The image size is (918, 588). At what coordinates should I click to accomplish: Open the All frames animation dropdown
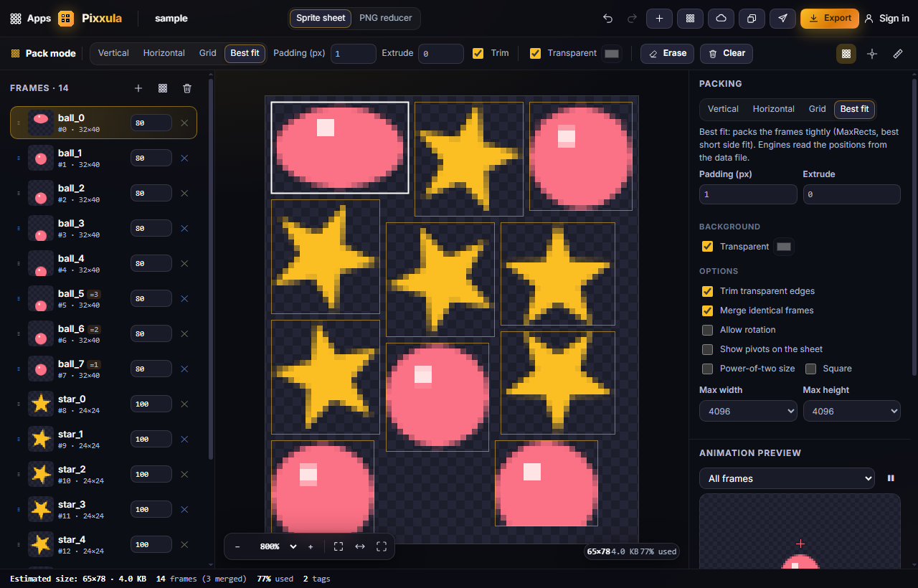tap(787, 478)
